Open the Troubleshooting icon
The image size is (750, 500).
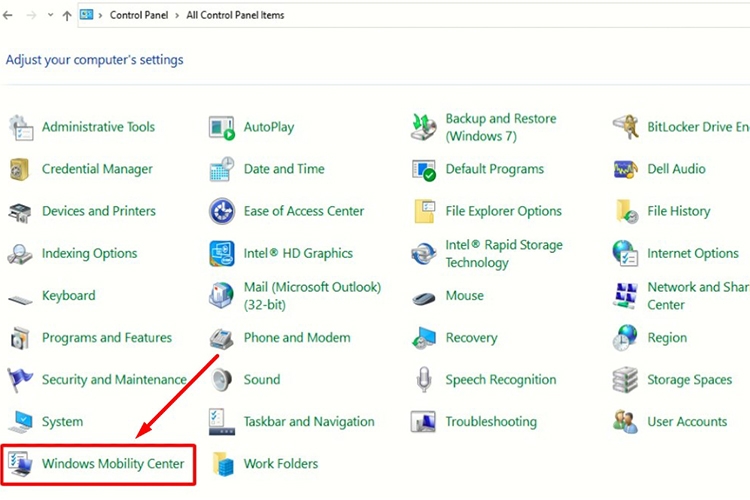click(423, 422)
